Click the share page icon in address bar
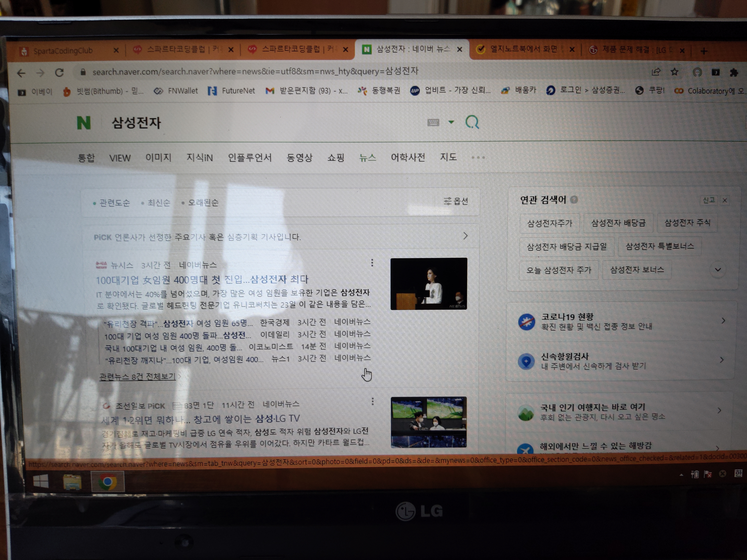Viewport: 747px width, 560px height. tap(656, 72)
